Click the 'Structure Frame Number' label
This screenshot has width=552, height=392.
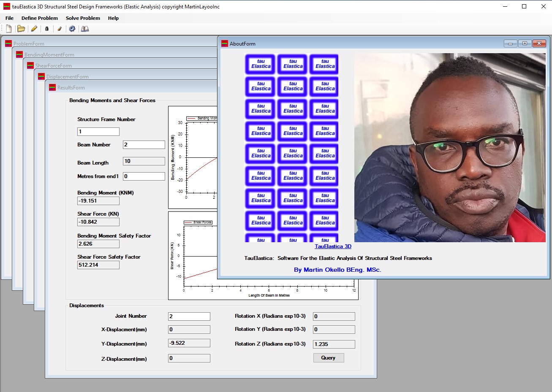pyautogui.click(x=106, y=119)
